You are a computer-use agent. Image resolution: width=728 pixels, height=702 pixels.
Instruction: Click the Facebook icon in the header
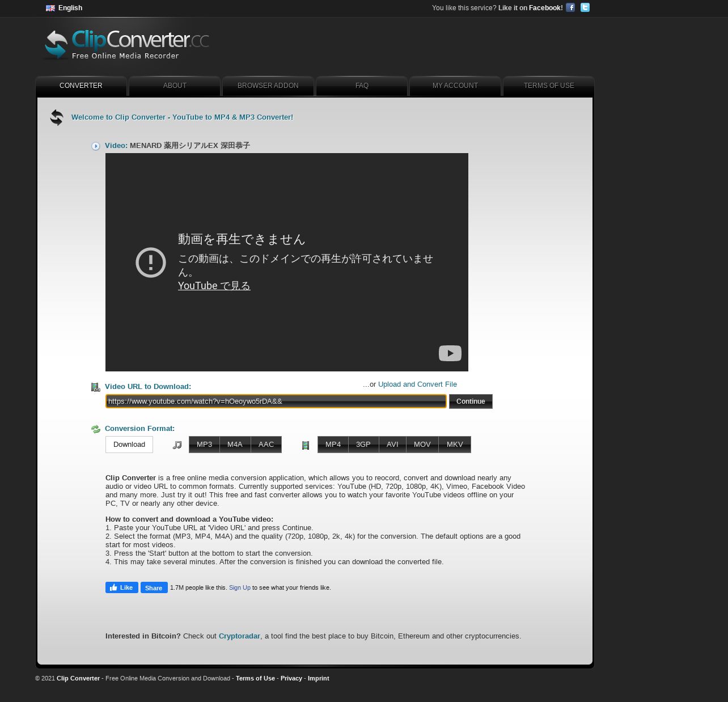coord(570,7)
